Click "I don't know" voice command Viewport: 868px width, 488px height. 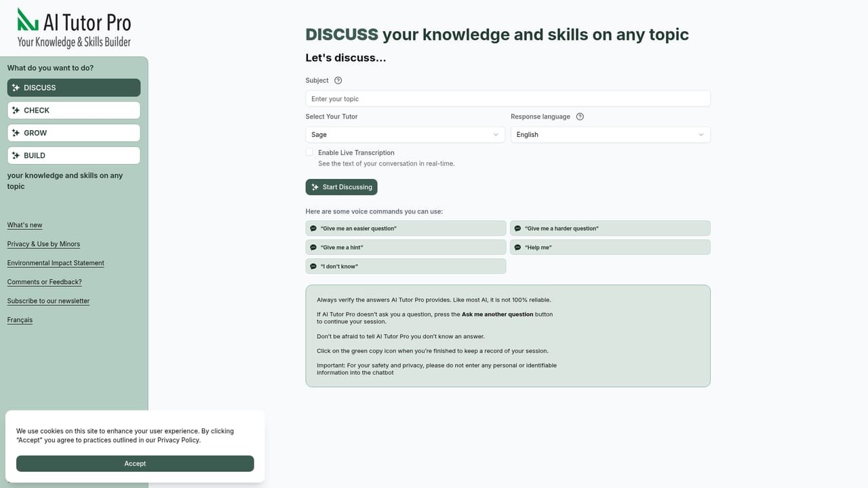(406, 266)
